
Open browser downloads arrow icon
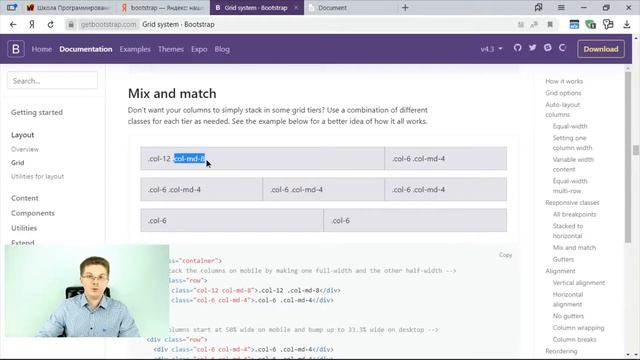click(x=627, y=24)
